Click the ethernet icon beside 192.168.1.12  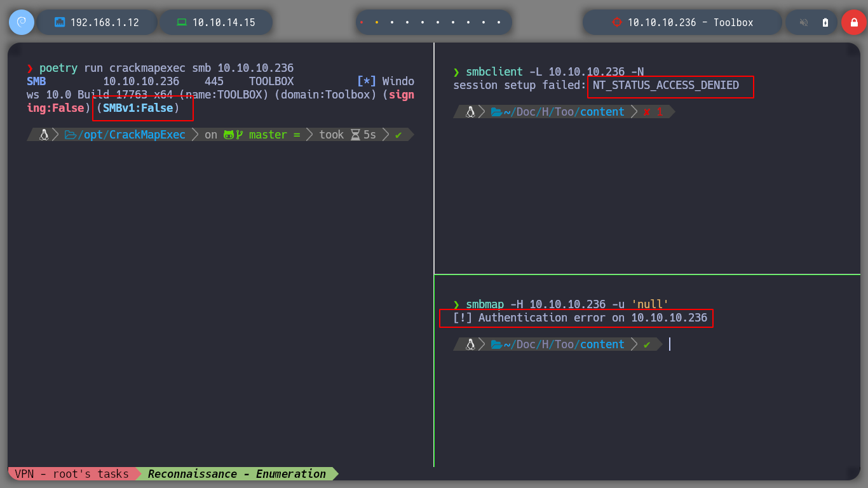click(x=60, y=22)
